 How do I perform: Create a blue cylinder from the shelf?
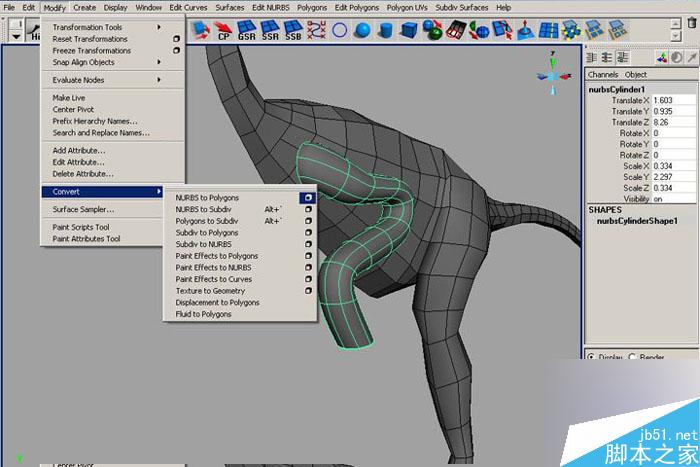[386, 30]
